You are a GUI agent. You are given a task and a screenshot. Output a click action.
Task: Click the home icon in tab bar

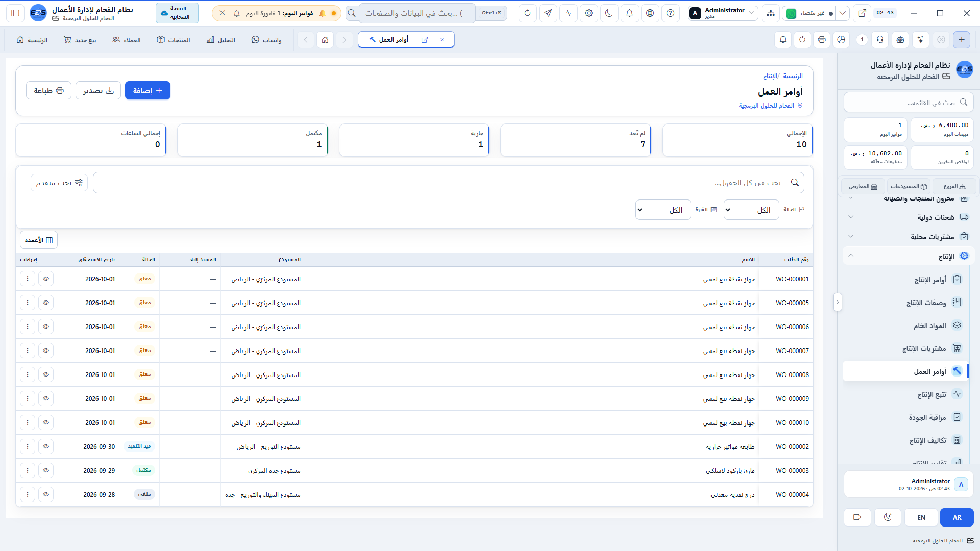325,40
